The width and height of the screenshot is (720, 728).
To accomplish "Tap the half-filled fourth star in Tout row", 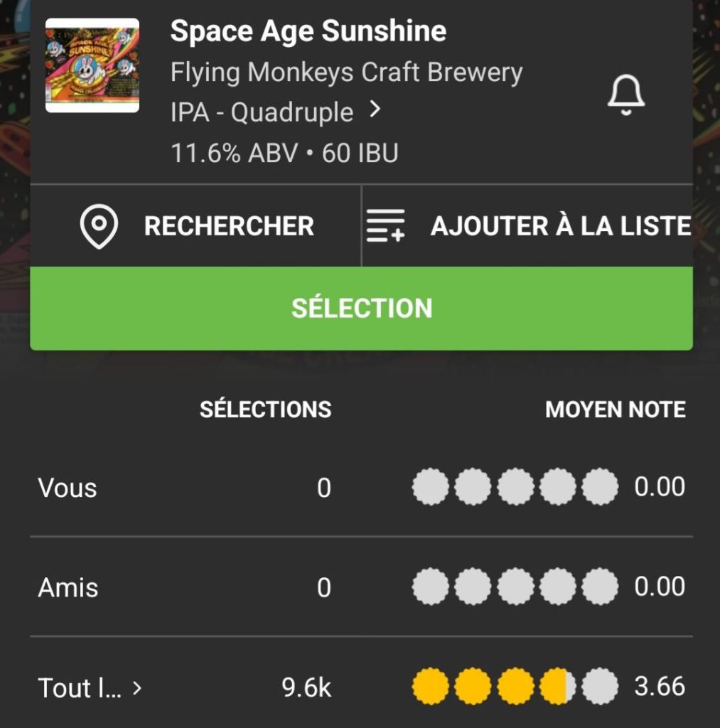I will point(557,687).
